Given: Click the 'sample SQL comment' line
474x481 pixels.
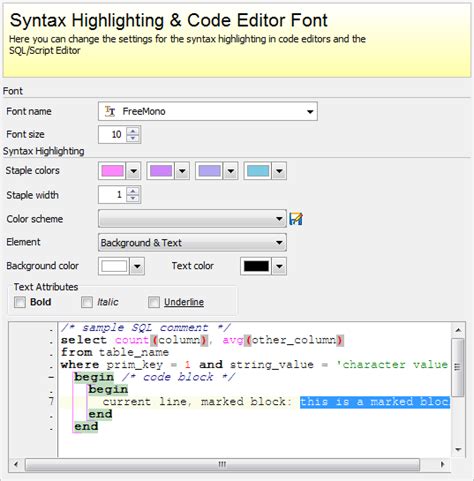Looking at the screenshot, I should click(145, 328).
